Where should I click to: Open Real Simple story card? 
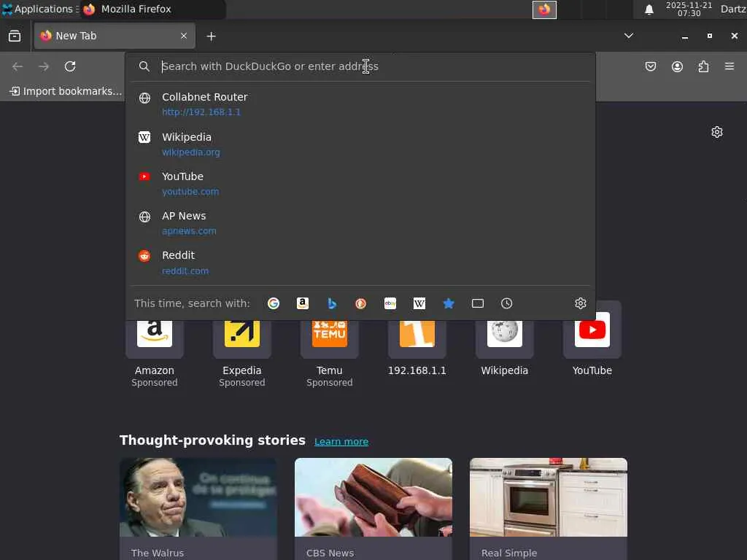coord(549,508)
